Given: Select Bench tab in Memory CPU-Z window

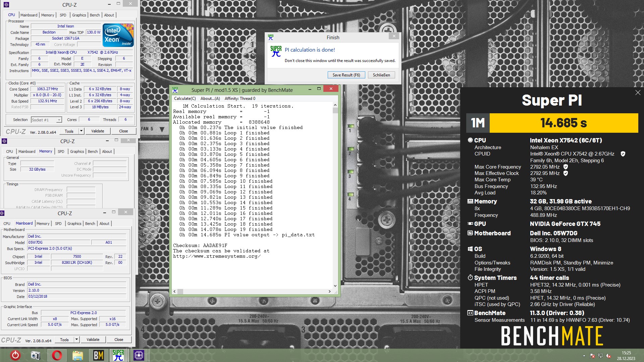Looking at the screenshot, I should coord(93,152).
